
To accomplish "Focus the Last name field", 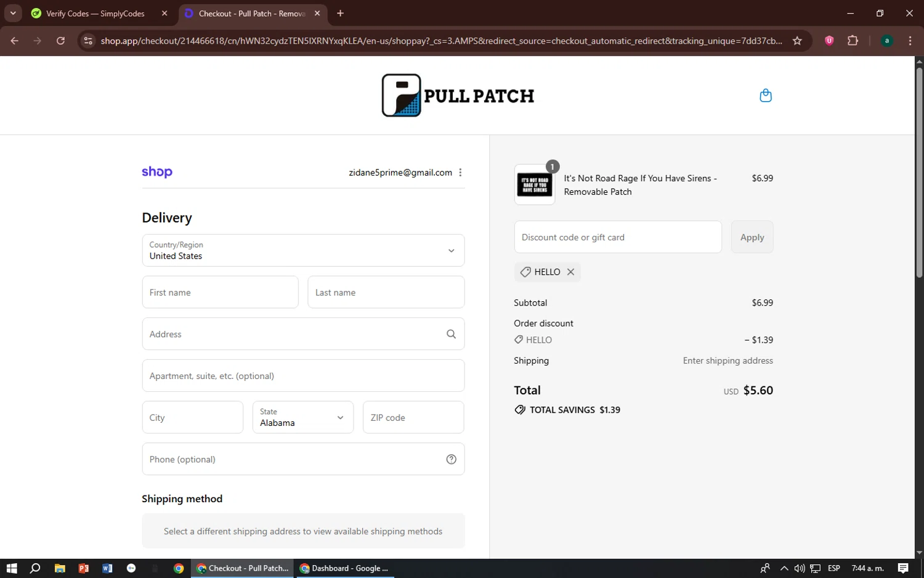I will 386,292.
